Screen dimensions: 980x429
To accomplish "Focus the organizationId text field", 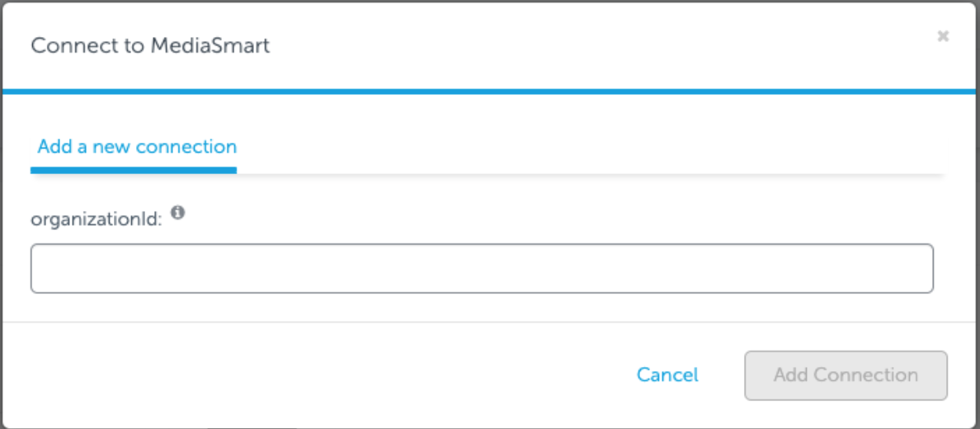I will [482, 268].
